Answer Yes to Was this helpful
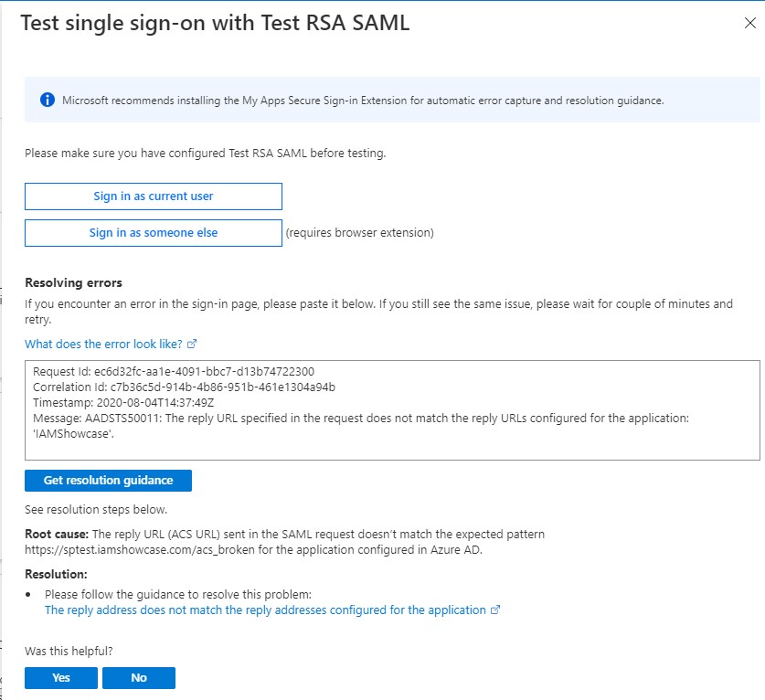Viewport: 765px width, 700px height. tap(61, 678)
